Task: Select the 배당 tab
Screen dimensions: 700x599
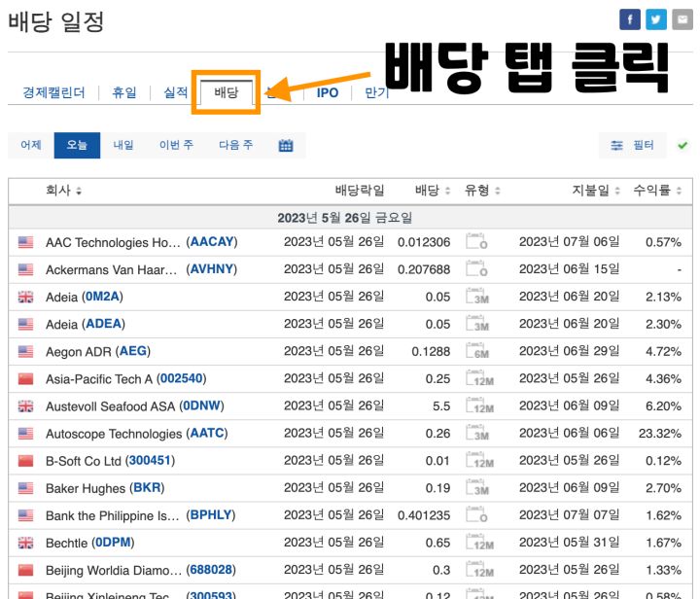Action: pyautogui.click(x=227, y=92)
